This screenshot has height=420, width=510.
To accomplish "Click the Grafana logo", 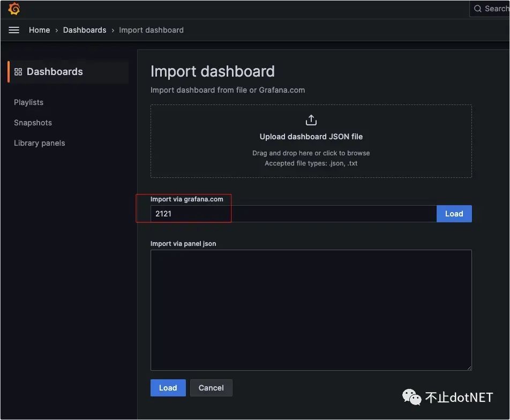I will click(x=14, y=9).
